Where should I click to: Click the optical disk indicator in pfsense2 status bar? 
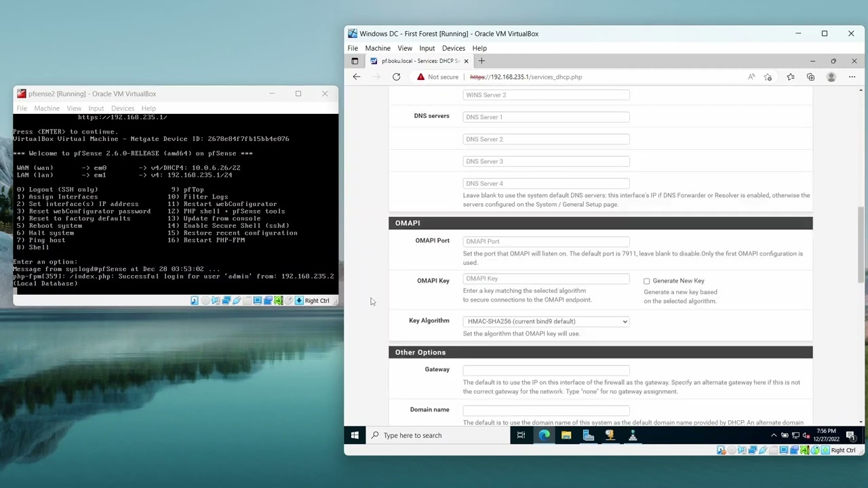pos(205,300)
